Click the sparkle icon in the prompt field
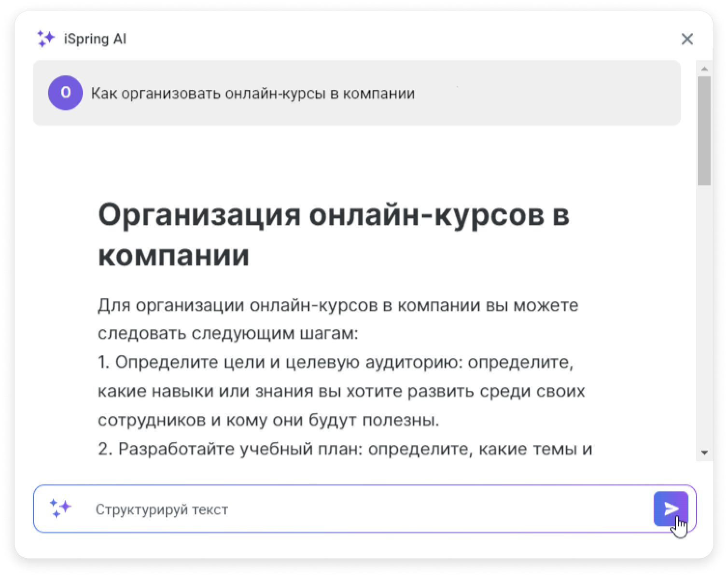This screenshot has width=728, height=577. (x=60, y=508)
